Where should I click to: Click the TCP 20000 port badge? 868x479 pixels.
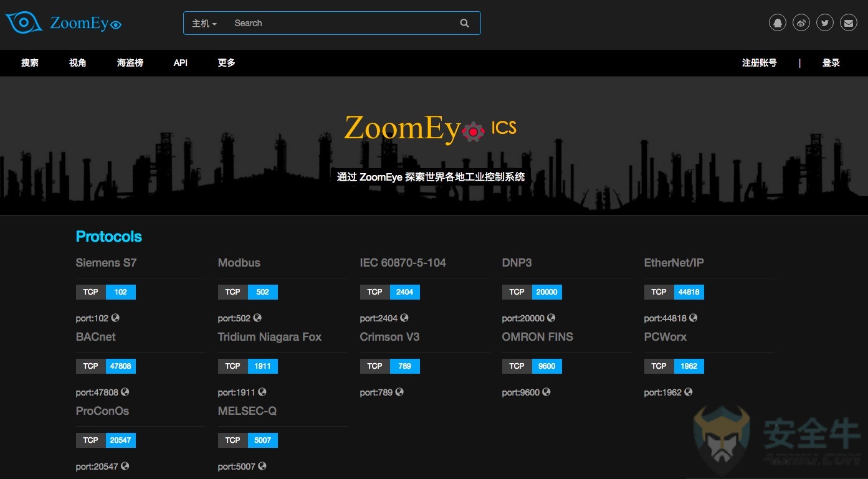click(532, 292)
